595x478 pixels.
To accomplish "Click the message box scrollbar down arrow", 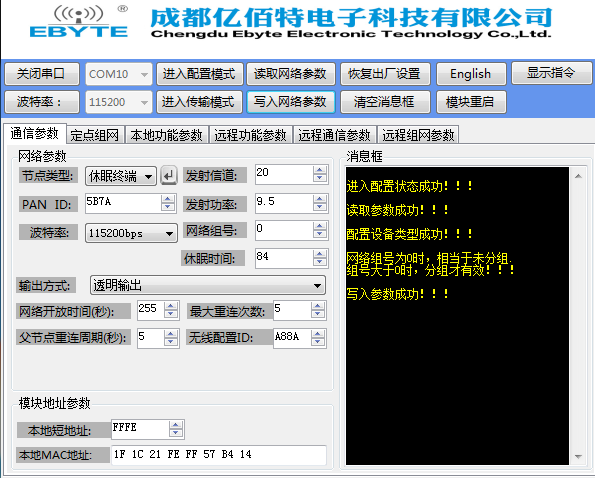I will tap(578, 456).
